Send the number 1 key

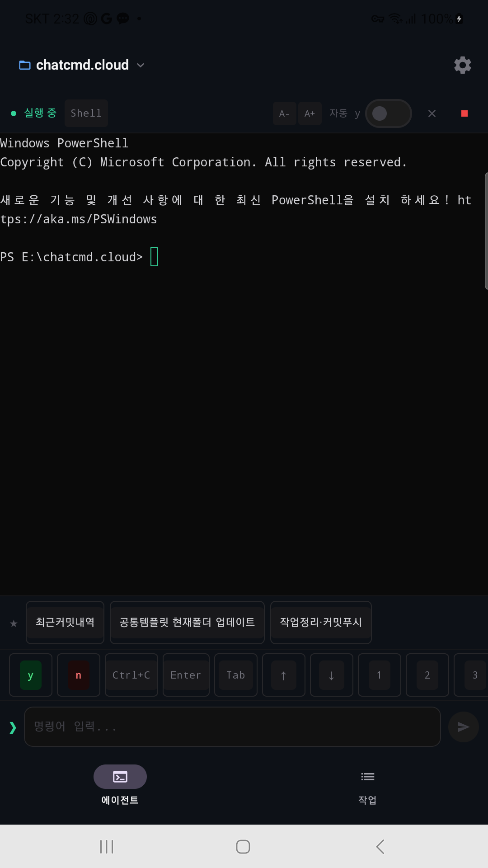[x=380, y=675]
